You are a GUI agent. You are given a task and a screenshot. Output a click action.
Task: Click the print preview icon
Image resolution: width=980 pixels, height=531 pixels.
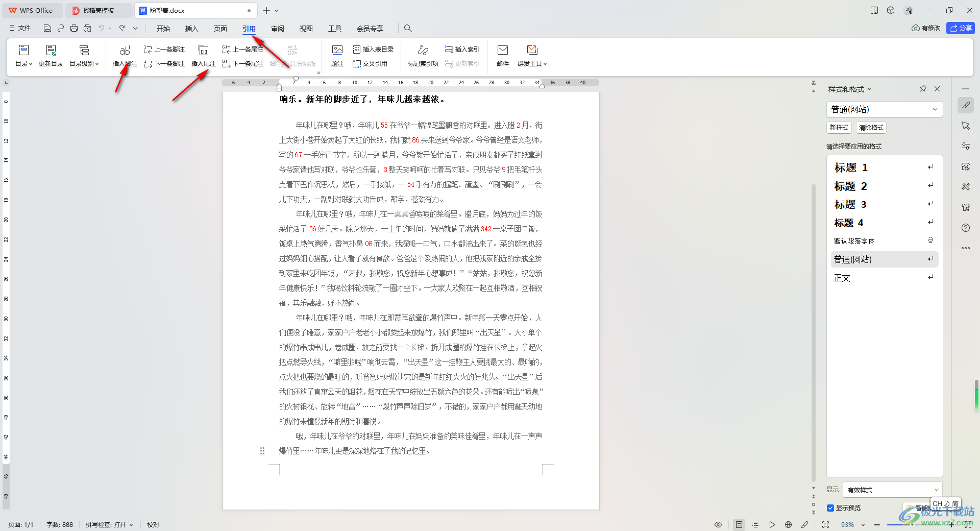[x=87, y=28]
